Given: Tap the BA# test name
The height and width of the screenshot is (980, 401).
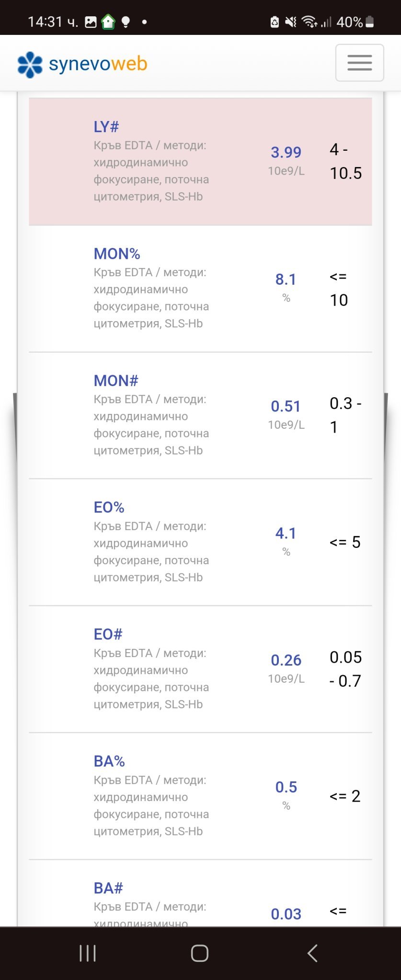Looking at the screenshot, I should (108, 888).
